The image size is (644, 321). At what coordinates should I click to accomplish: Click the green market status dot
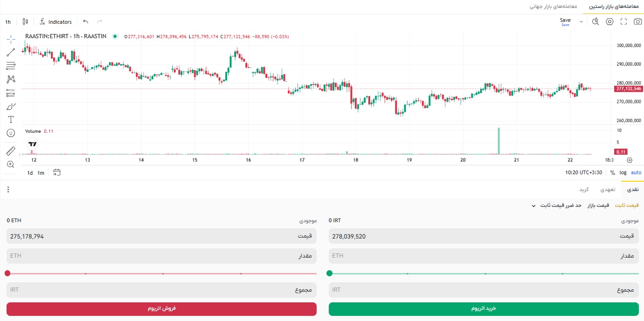(x=115, y=36)
